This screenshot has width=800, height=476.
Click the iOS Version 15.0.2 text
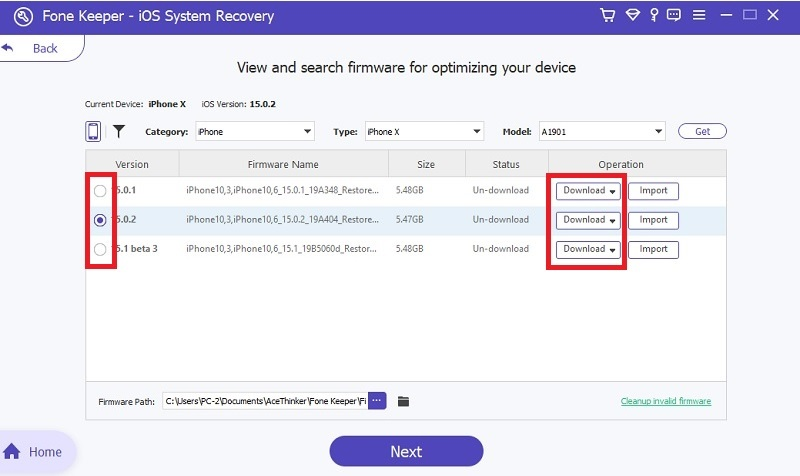tap(238, 104)
